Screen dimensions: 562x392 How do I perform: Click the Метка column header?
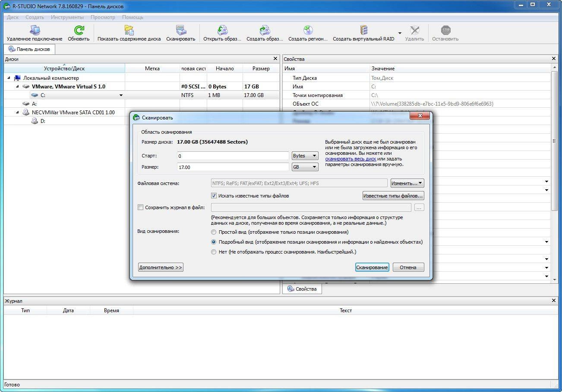pyautogui.click(x=152, y=68)
